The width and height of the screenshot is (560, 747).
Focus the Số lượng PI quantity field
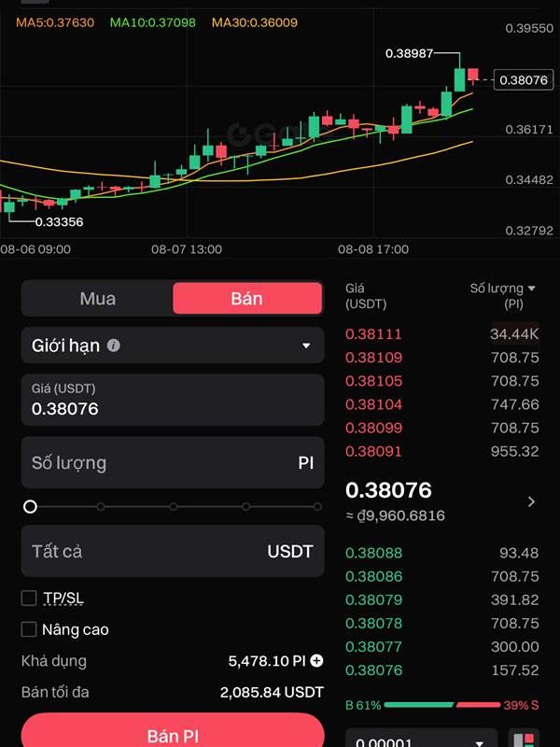173,462
